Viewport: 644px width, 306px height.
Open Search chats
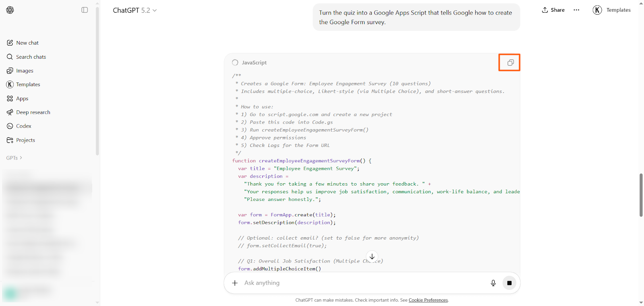click(x=31, y=57)
